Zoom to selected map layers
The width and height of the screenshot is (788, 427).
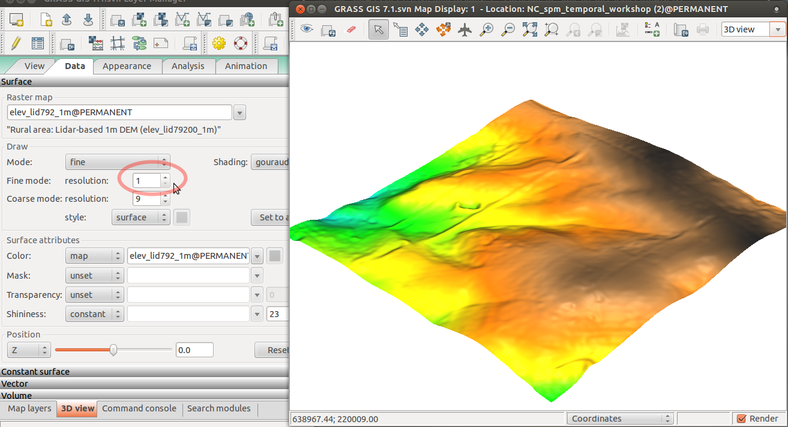coord(530,30)
